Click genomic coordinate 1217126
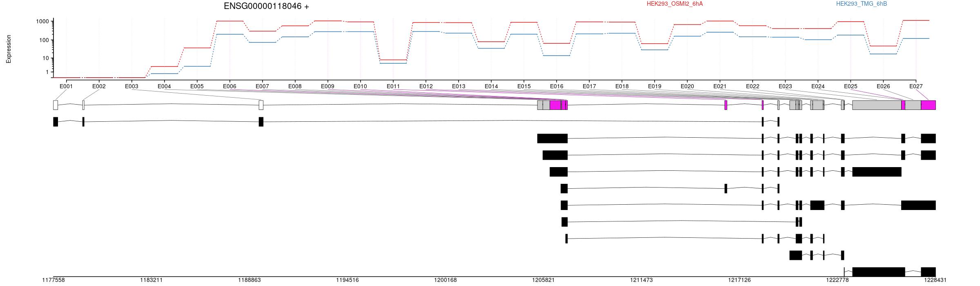The image size is (980, 286). pyautogui.click(x=739, y=280)
